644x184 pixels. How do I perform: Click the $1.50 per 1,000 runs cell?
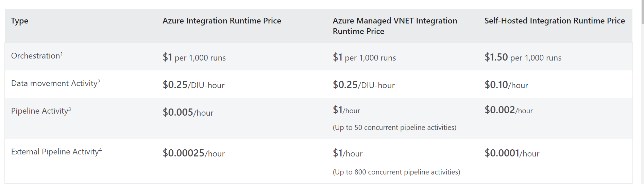[x=523, y=57]
